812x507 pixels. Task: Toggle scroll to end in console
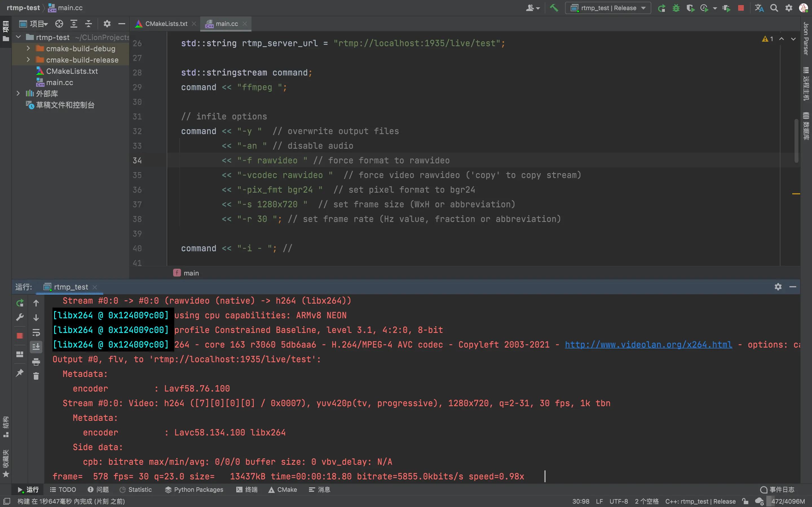36,347
